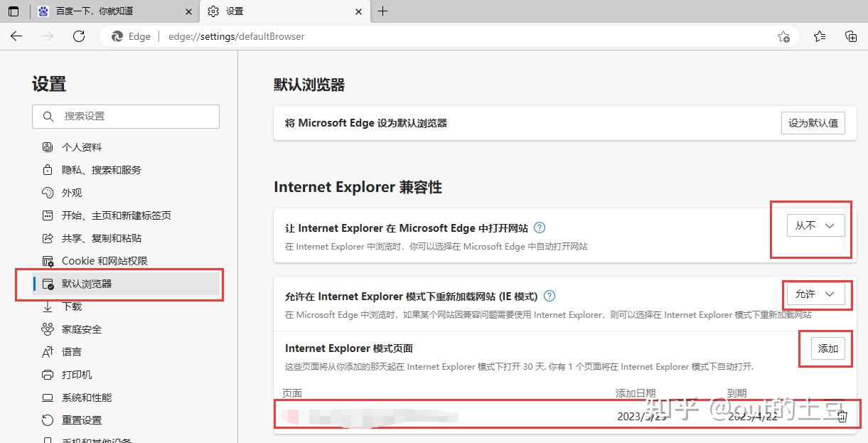Open 共享、复制和粘贴 section
The width and height of the screenshot is (868, 443).
point(102,238)
